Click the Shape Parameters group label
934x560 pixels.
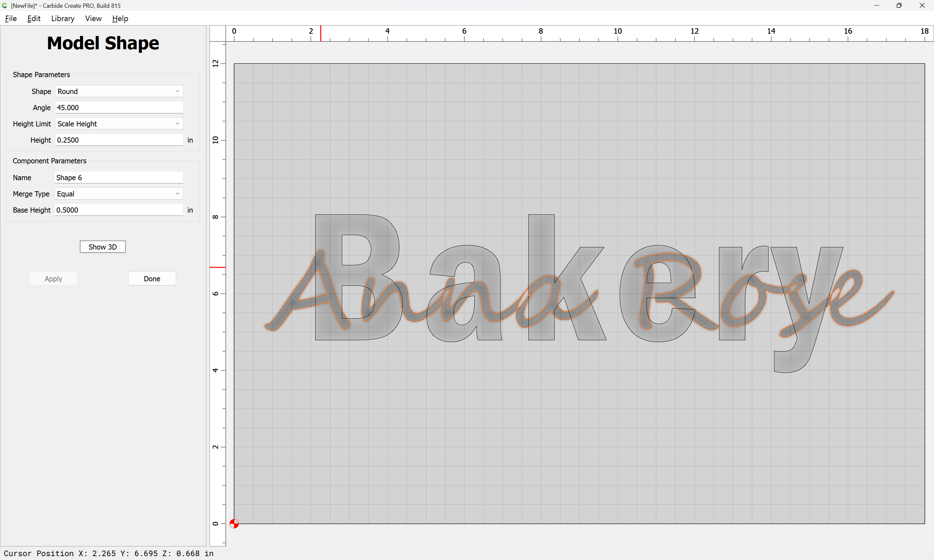coord(42,75)
